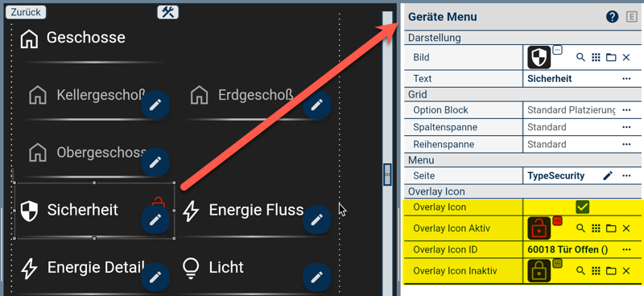The height and width of the screenshot is (296, 644).
Task: Open options for Overlay Icon ID Tür Offen
Action: 626,249
